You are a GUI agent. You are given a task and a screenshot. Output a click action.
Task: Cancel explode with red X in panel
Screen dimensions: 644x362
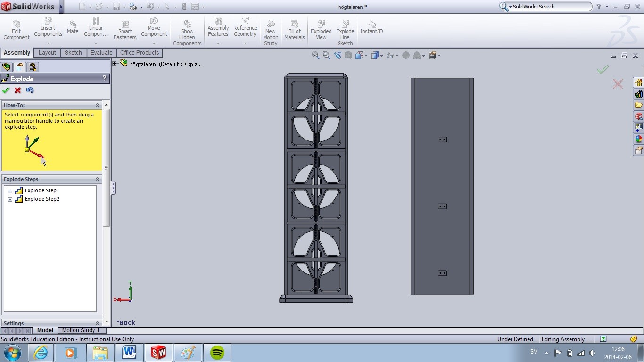point(18,90)
